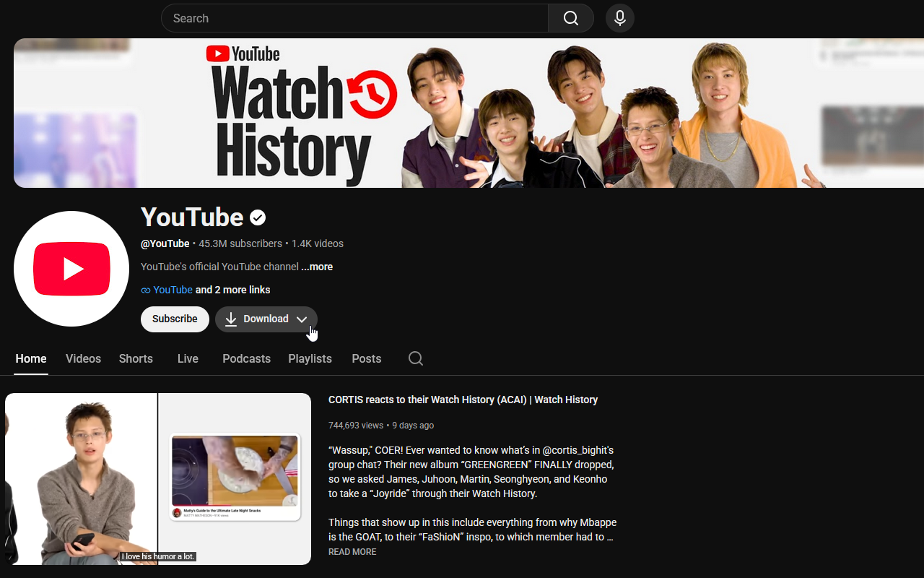Click the '1.4K videos' count

click(318, 243)
